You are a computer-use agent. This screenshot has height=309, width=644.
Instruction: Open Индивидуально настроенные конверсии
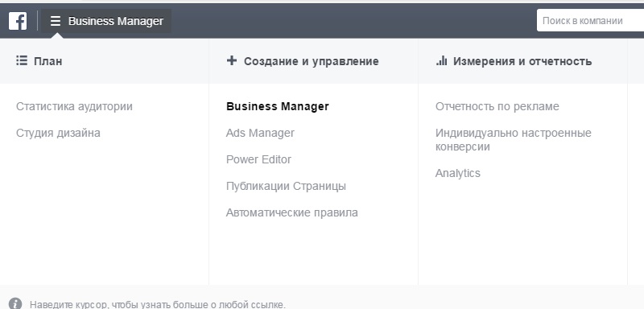click(x=513, y=139)
